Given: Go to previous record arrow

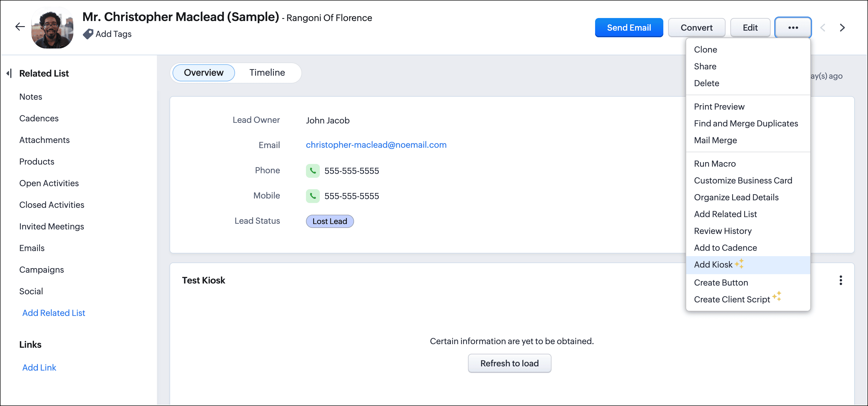Looking at the screenshot, I should pyautogui.click(x=823, y=28).
